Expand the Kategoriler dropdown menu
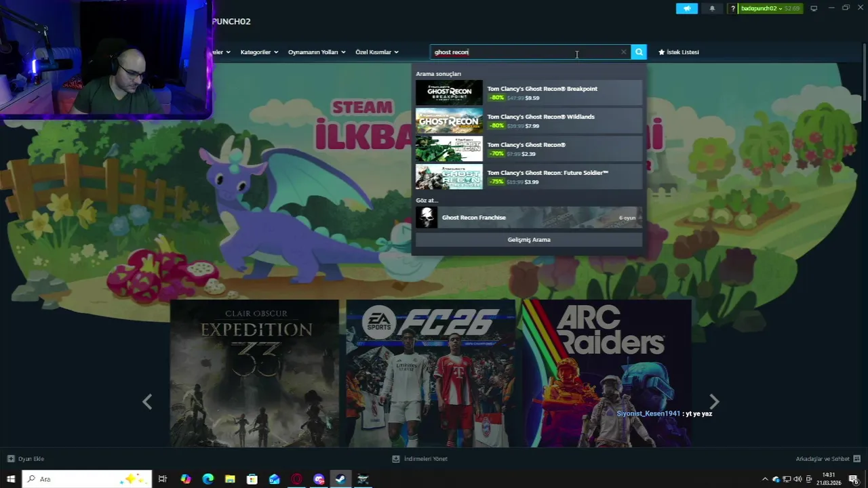The image size is (868, 488). [259, 52]
